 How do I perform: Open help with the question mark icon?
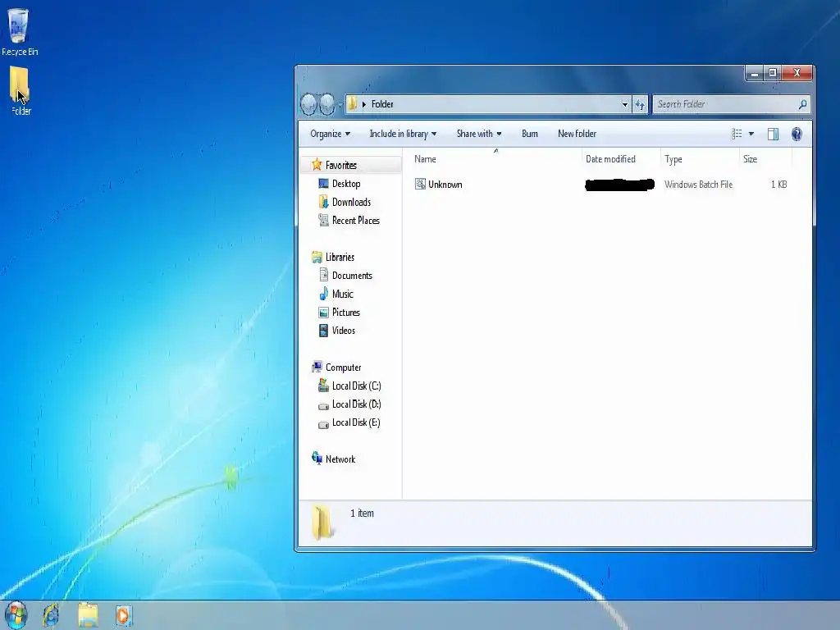[x=797, y=134]
